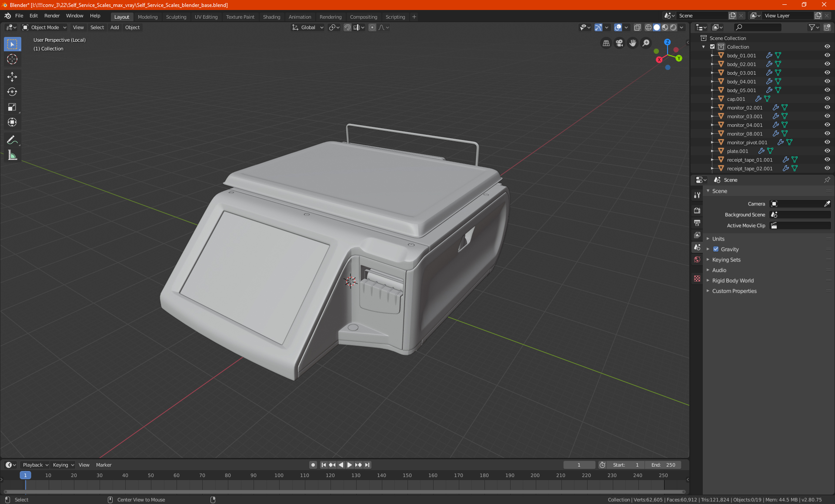Viewport: 835px width, 504px height.
Task: Open the World properties tab
Action: pyautogui.click(x=697, y=259)
